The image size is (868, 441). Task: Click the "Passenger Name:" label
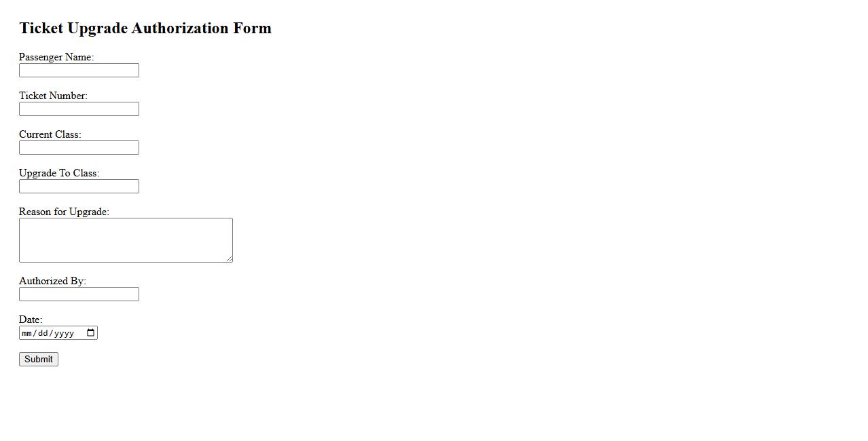point(56,58)
